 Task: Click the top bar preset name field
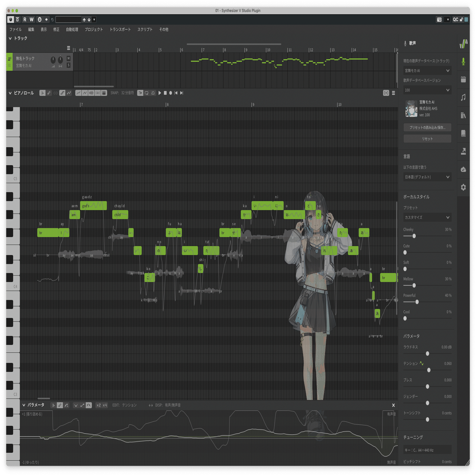[x=68, y=19]
